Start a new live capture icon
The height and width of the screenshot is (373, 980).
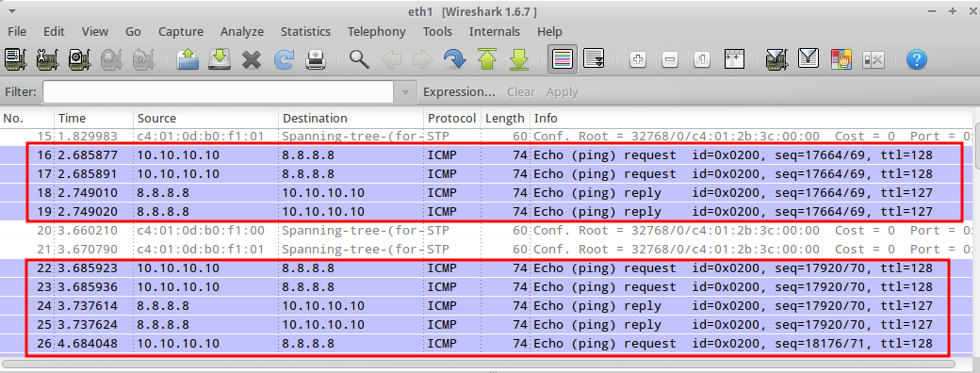pyautogui.click(x=80, y=60)
